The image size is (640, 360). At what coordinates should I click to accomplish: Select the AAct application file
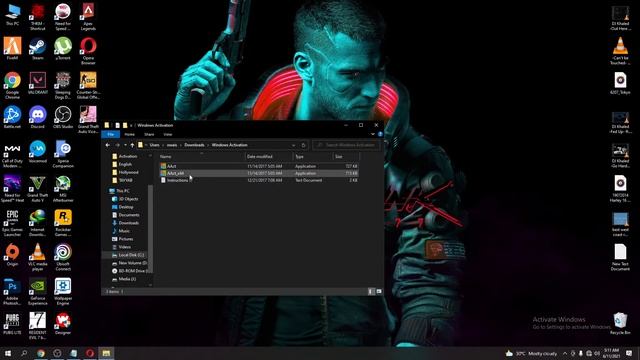259,166
